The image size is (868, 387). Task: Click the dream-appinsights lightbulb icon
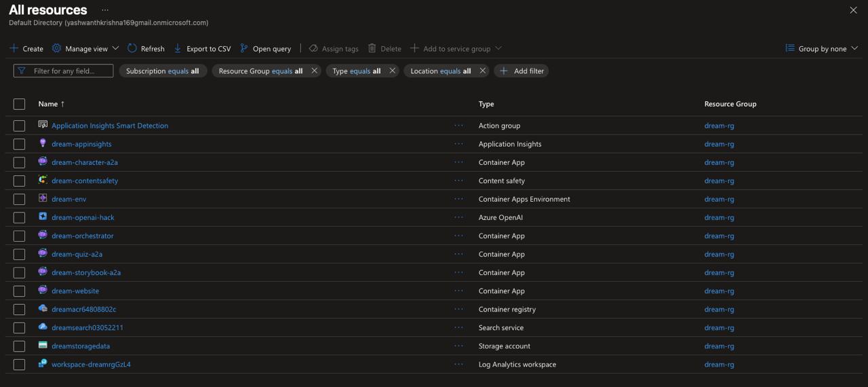pos(43,143)
